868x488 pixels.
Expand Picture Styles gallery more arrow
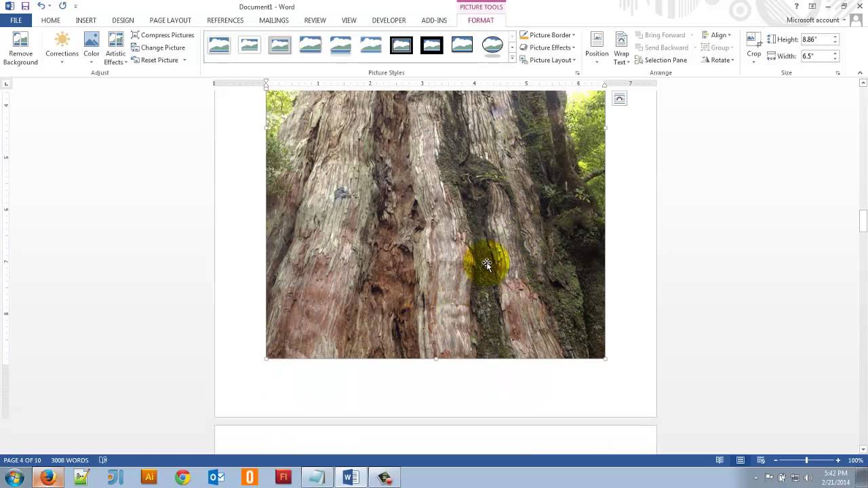512,58
